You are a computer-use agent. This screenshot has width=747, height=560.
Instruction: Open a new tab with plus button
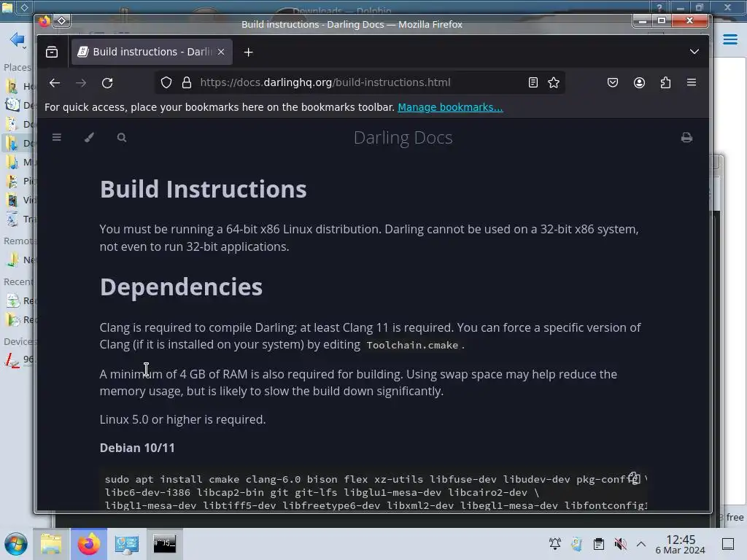248,52
